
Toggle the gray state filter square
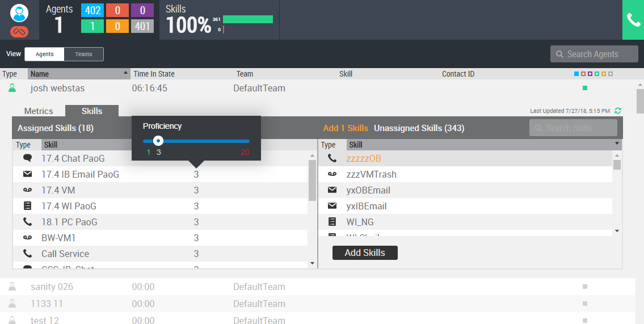611,74
